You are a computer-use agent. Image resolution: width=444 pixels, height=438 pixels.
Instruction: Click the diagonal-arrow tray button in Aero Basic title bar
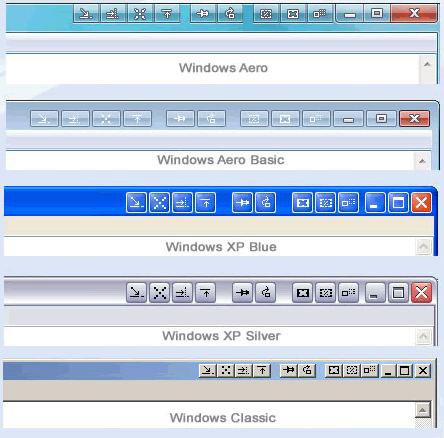[44, 118]
